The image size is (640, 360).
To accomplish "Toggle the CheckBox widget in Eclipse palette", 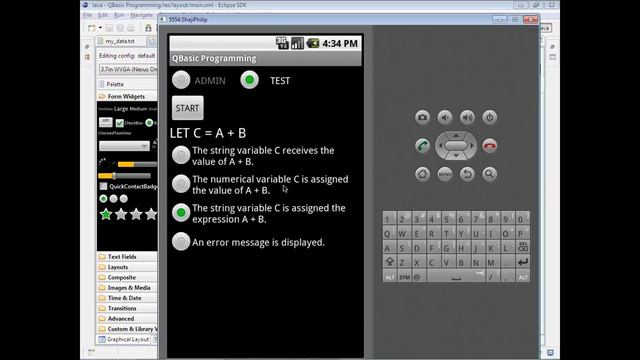I will (x=129, y=122).
